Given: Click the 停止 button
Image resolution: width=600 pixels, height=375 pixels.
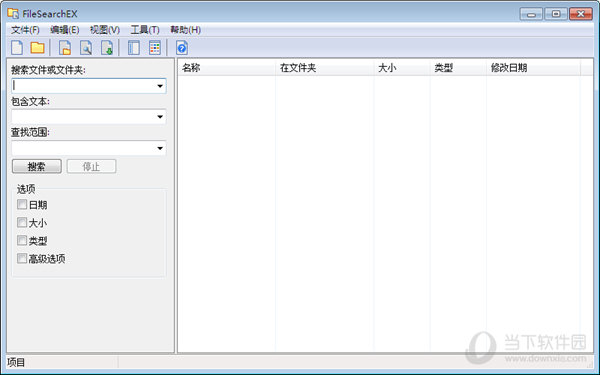Looking at the screenshot, I should (x=91, y=166).
